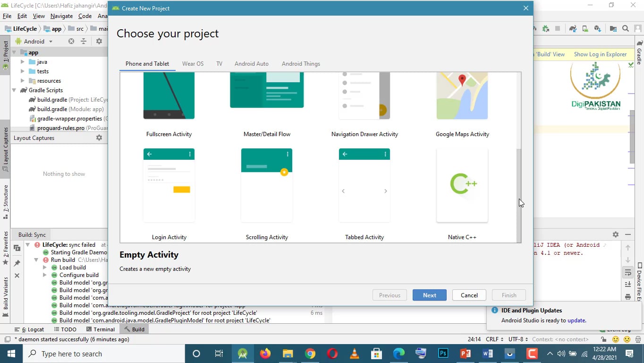
Task: Open VLC player from the taskbar
Action: (x=354, y=354)
